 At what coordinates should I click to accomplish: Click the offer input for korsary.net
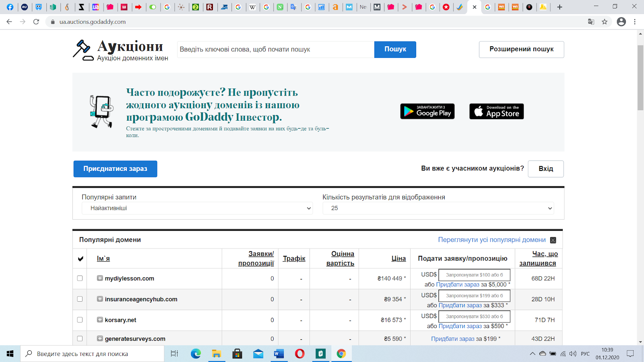click(x=474, y=317)
